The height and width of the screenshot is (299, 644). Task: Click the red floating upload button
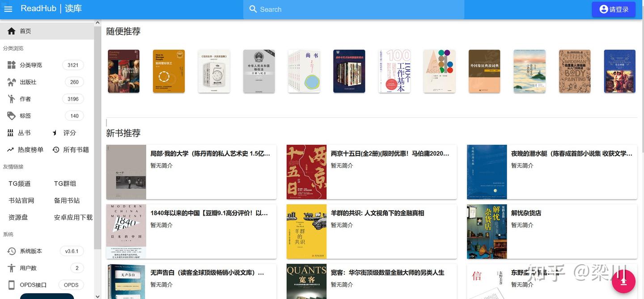pyautogui.click(x=623, y=281)
